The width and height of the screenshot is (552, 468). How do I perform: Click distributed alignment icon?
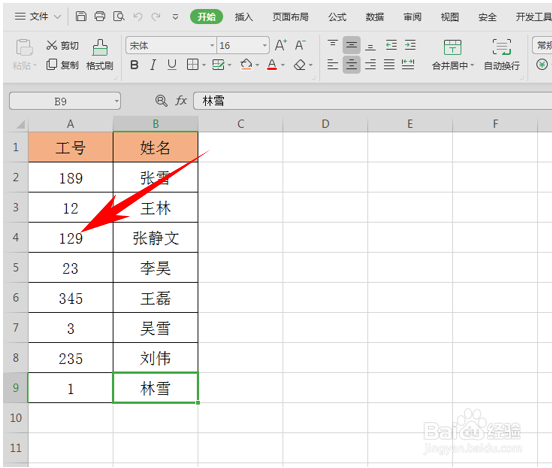(x=408, y=64)
